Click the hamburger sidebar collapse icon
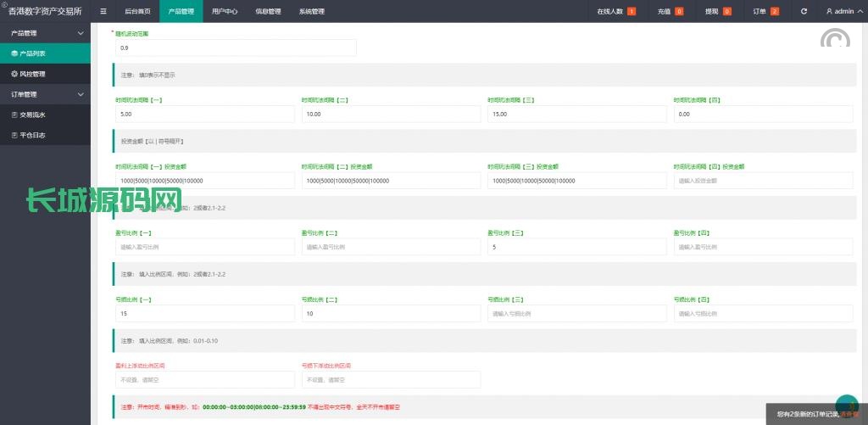This screenshot has height=425, width=868. 103,11
